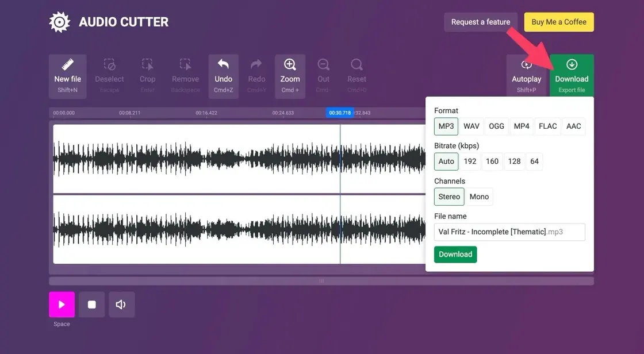Stop audio playback
Image resolution: width=644 pixels, height=354 pixels.
[91, 305]
